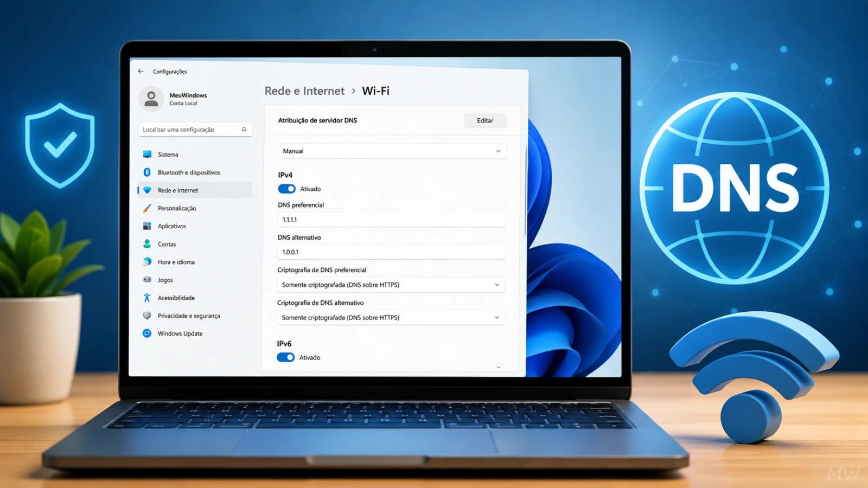
Task: Click the Personalização brush icon
Action: point(147,208)
